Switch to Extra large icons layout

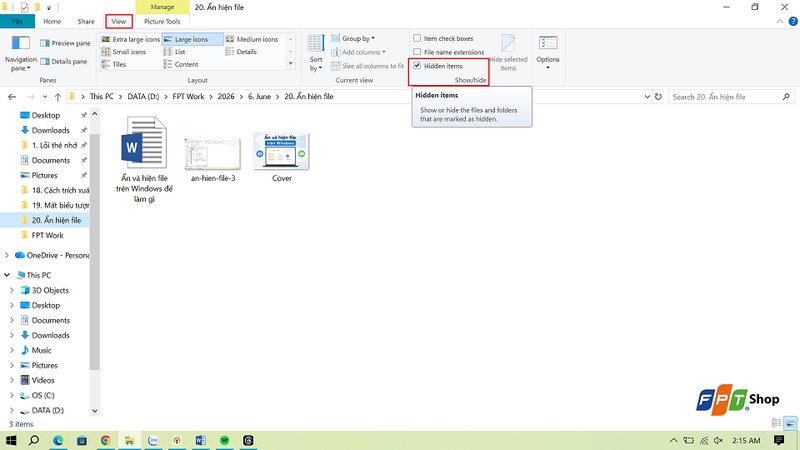131,39
